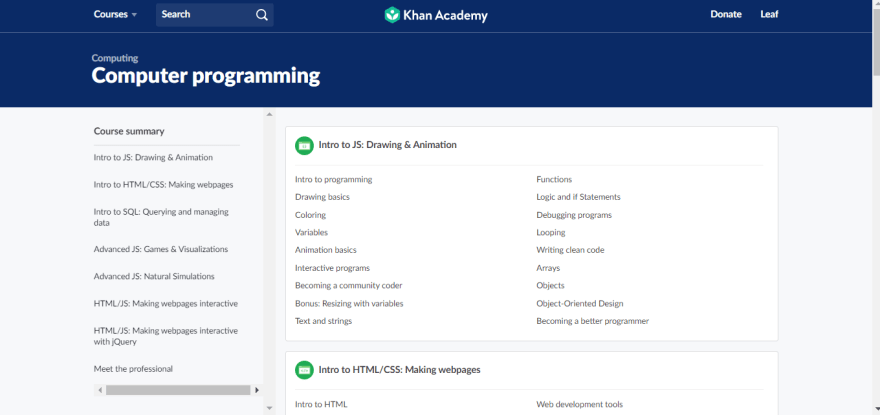Open the Interactive programs lesson
The width and height of the screenshot is (880, 415).
[x=332, y=268]
